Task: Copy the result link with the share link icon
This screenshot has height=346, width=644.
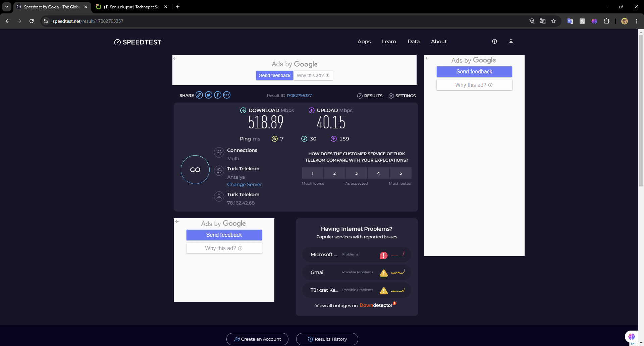Action: point(199,95)
